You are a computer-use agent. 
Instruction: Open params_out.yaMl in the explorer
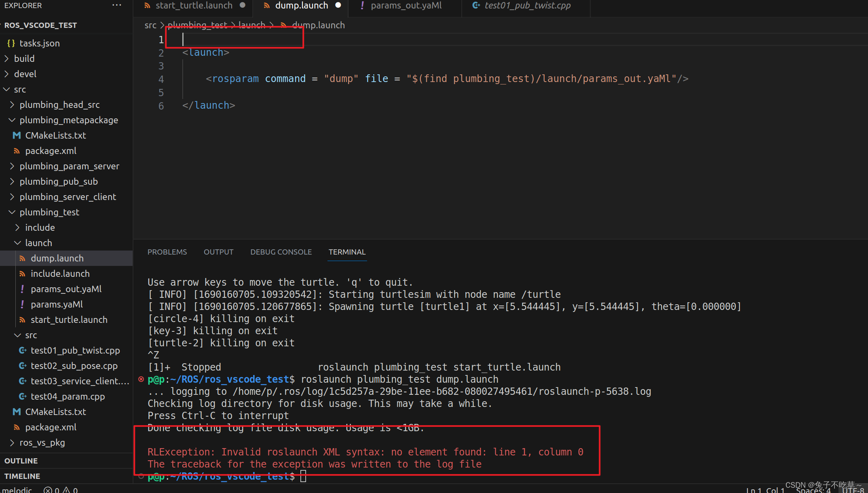(66, 289)
